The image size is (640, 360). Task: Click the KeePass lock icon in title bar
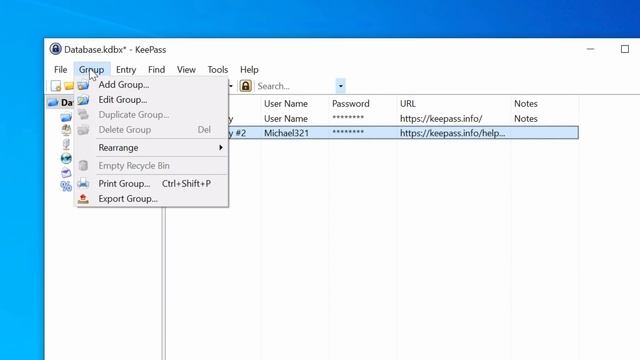pos(56,49)
